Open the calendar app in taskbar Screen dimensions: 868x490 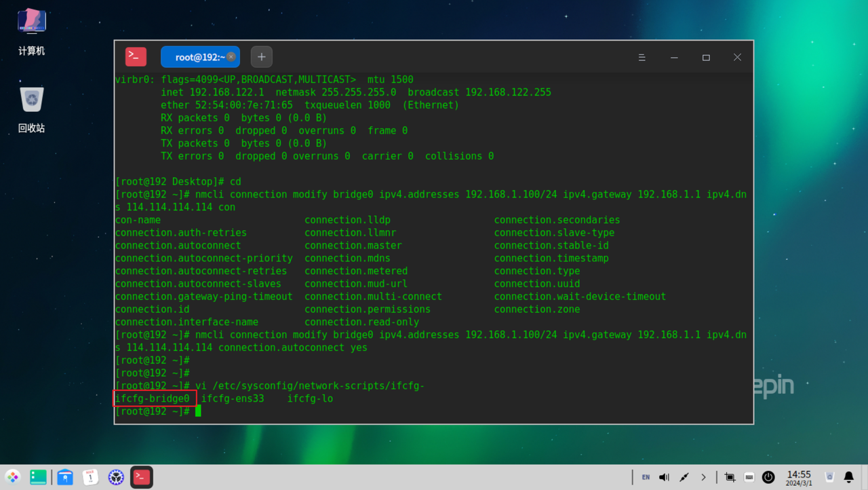pos(91,477)
